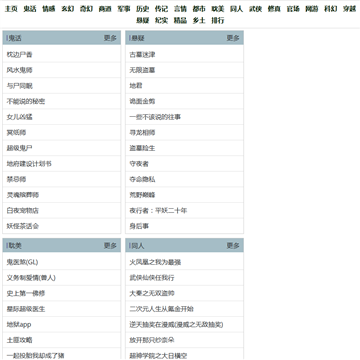Open the novel 寻龙相师
360x360 pixels.
[x=142, y=132]
